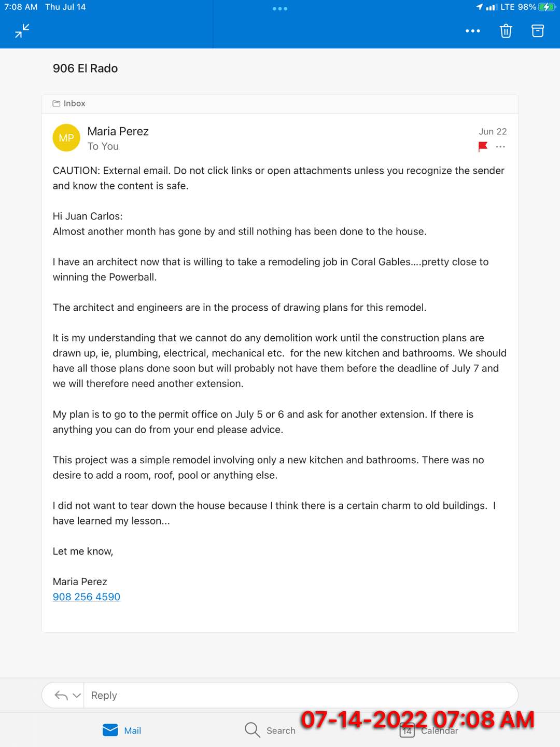Open message options ellipsis below Jun 22
The height and width of the screenshot is (747, 560).
(x=500, y=147)
